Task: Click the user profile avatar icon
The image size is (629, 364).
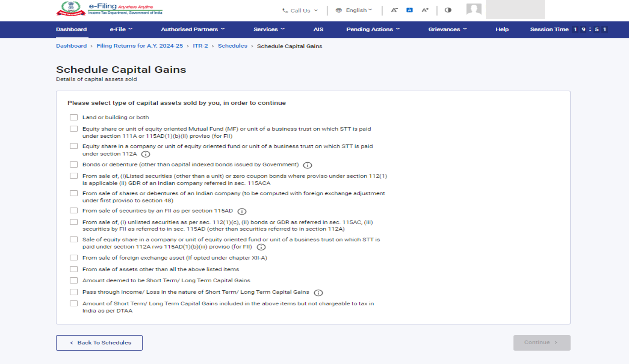Action: pos(474,9)
